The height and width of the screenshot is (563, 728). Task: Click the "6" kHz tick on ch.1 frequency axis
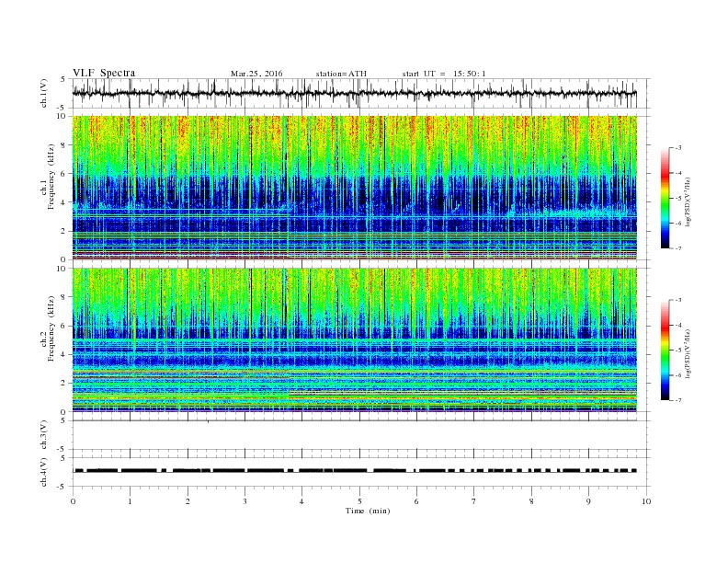pyautogui.click(x=63, y=174)
